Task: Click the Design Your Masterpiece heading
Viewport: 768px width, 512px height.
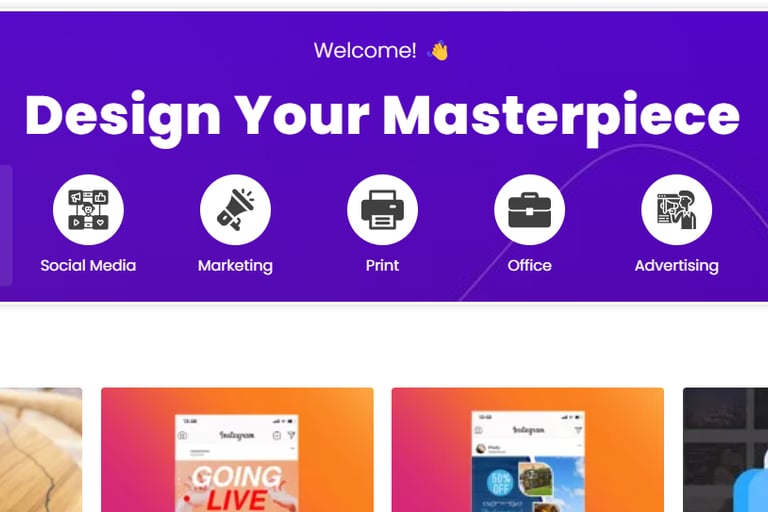Action: click(x=383, y=116)
